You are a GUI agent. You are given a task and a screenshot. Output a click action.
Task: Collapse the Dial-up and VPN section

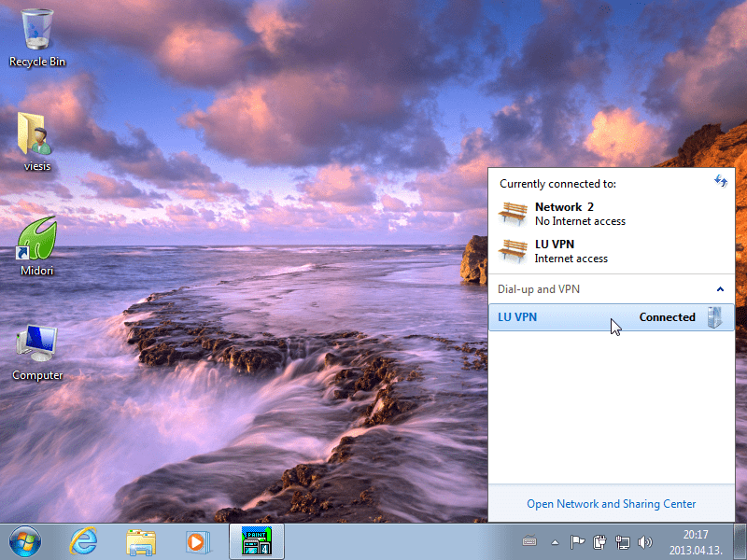tap(720, 289)
